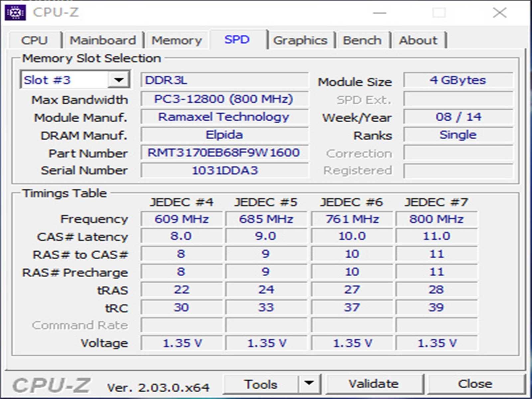Click the JEDEC #4 column header
Image resolution: width=532 pixels, height=399 pixels.
[x=182, y=202]
